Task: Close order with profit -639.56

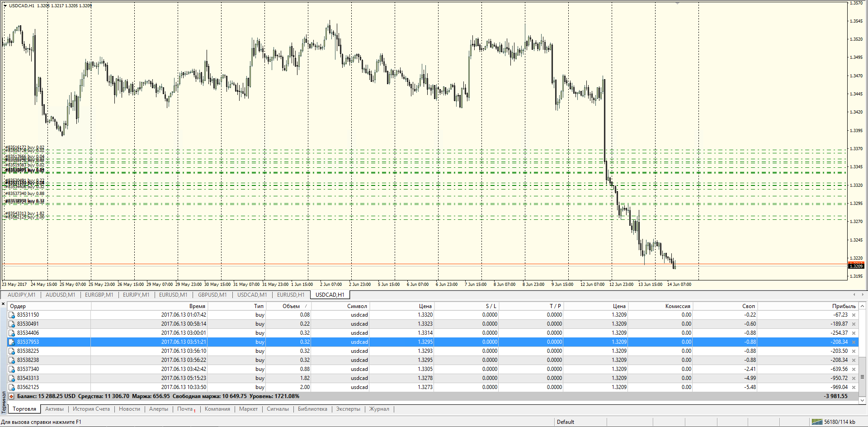Action: coord(854,370)
